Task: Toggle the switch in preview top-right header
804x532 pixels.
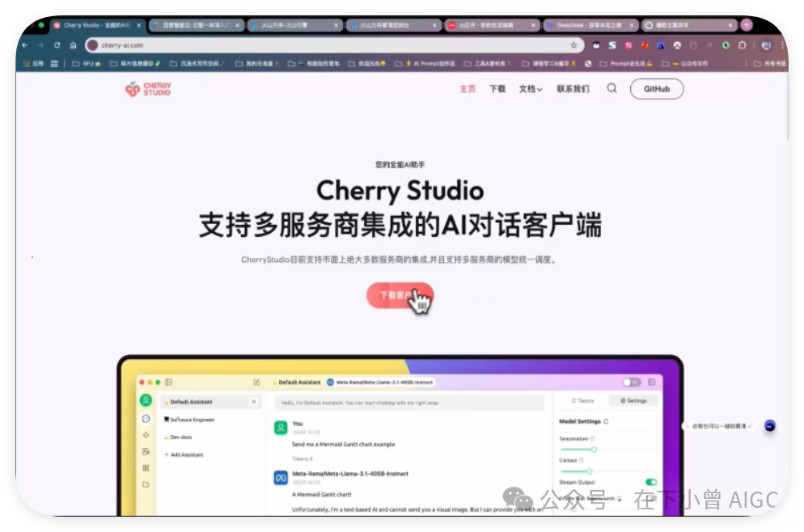Action: click(x=632, y=382)
